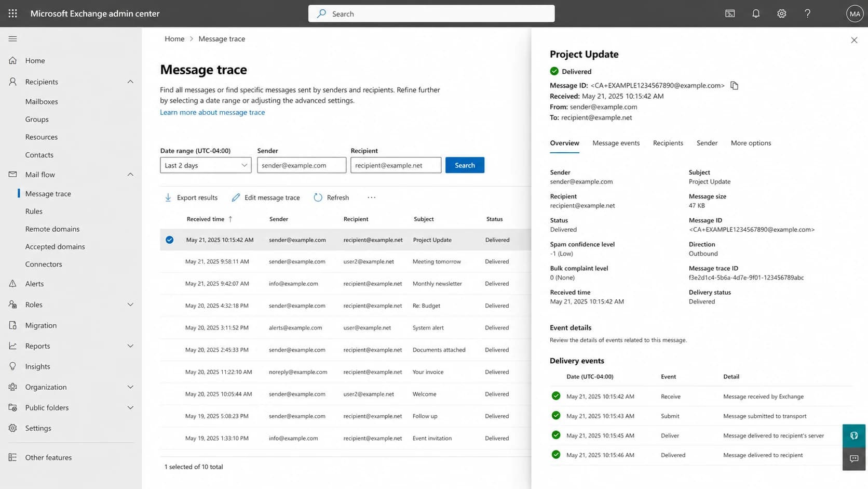Viewport: 868px width, 489px height.
Task: Open the settings gear in header
Action: pos(781,14)
